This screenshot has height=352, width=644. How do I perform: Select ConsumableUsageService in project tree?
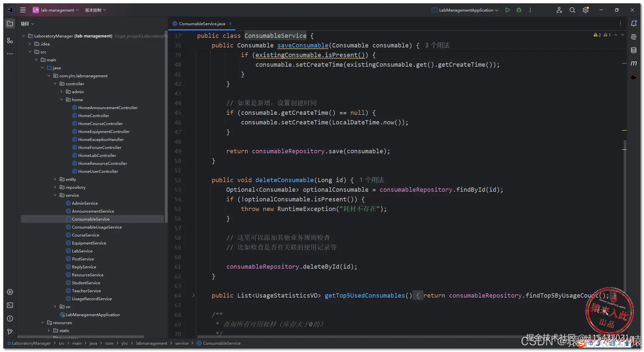(x=97, y=227)
